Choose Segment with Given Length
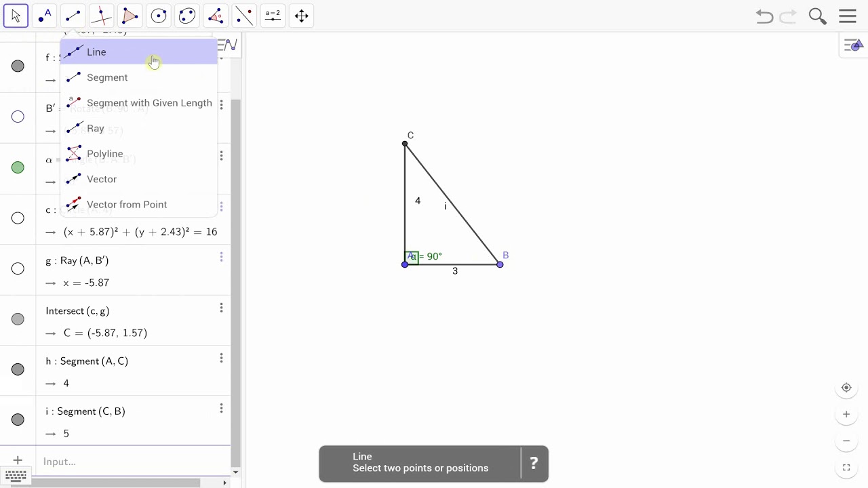868x488 pixels. [139, 102]
